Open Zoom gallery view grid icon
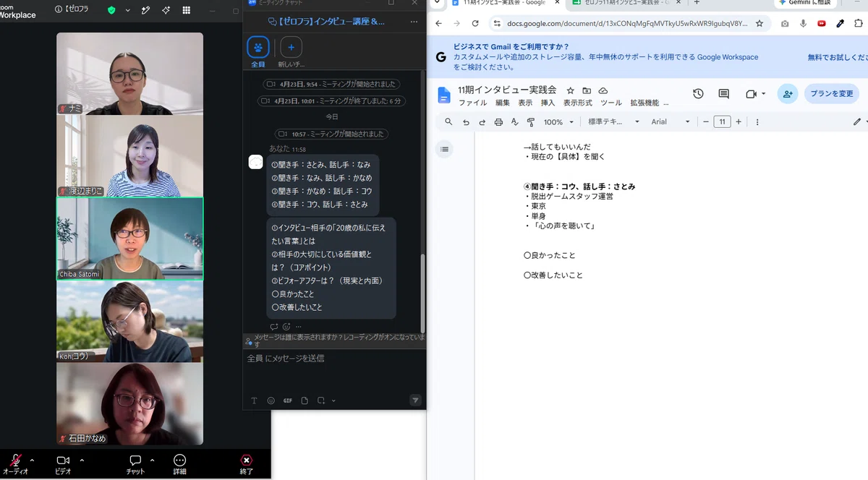 point(187,10)
